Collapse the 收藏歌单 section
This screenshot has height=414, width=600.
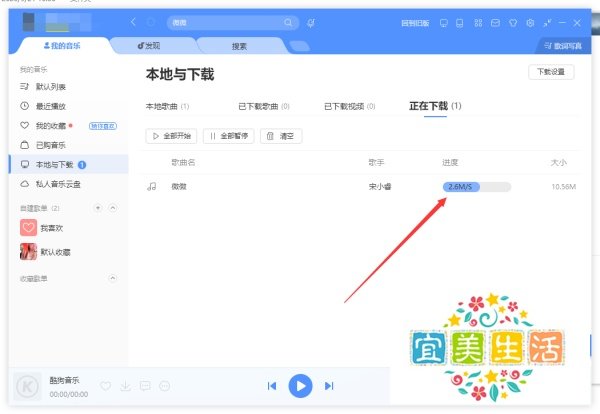tap(112, 278)
